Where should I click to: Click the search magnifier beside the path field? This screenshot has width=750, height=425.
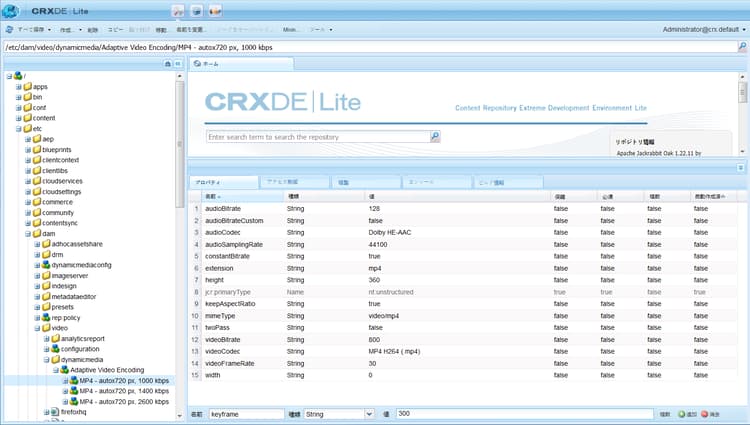click(742, 47)
